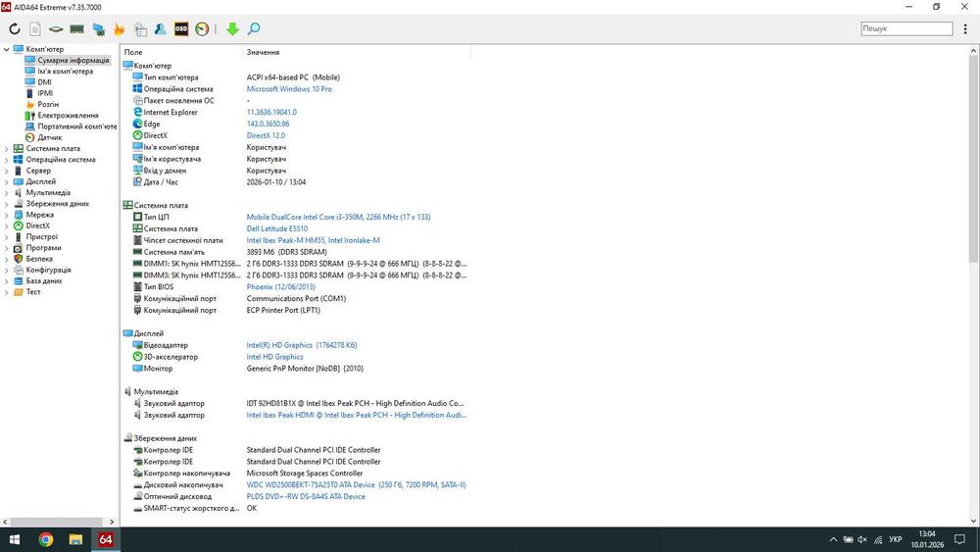The image size is (980, 552).
Task: Expand the Операційна система tree node
Action: pos(6,160)
